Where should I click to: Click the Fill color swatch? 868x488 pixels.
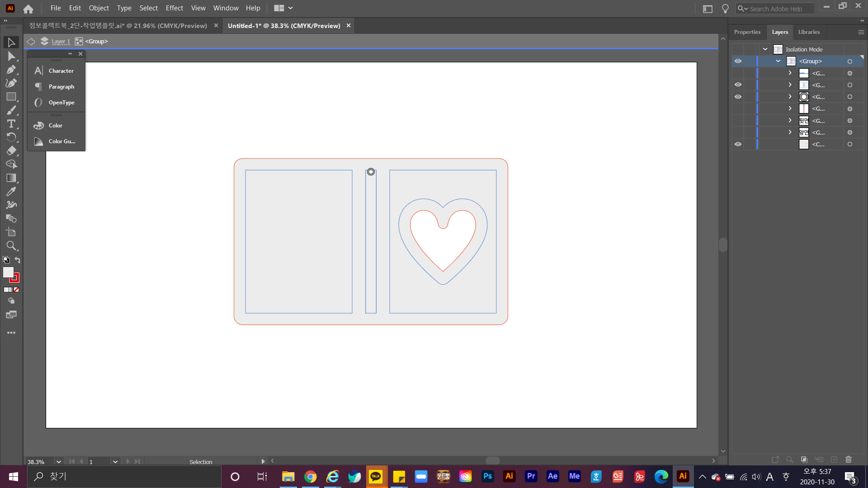tap(8, 272)
